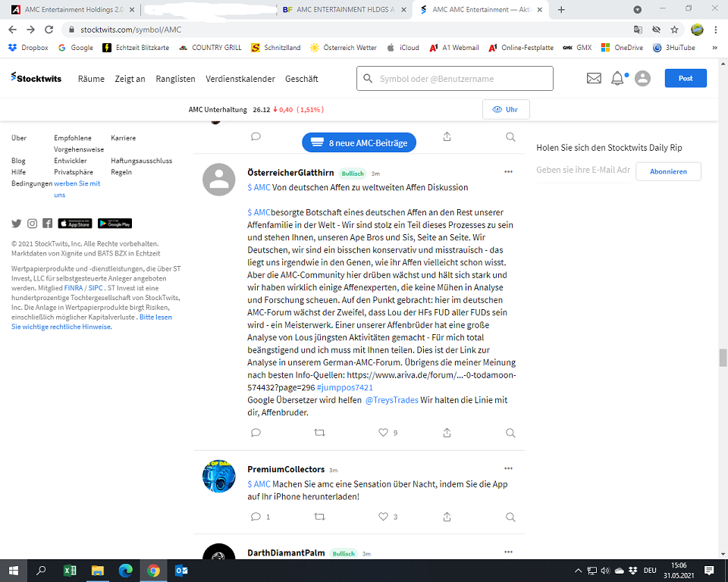Show more bookmarks with the chevron
The image size is (728, 582).
[714, 47]
